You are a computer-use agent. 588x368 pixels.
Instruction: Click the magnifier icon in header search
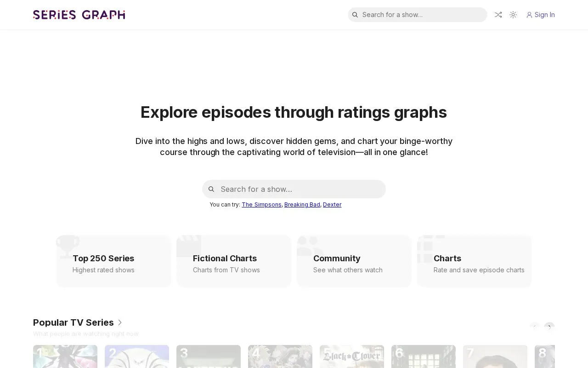(x=355, y=15)
